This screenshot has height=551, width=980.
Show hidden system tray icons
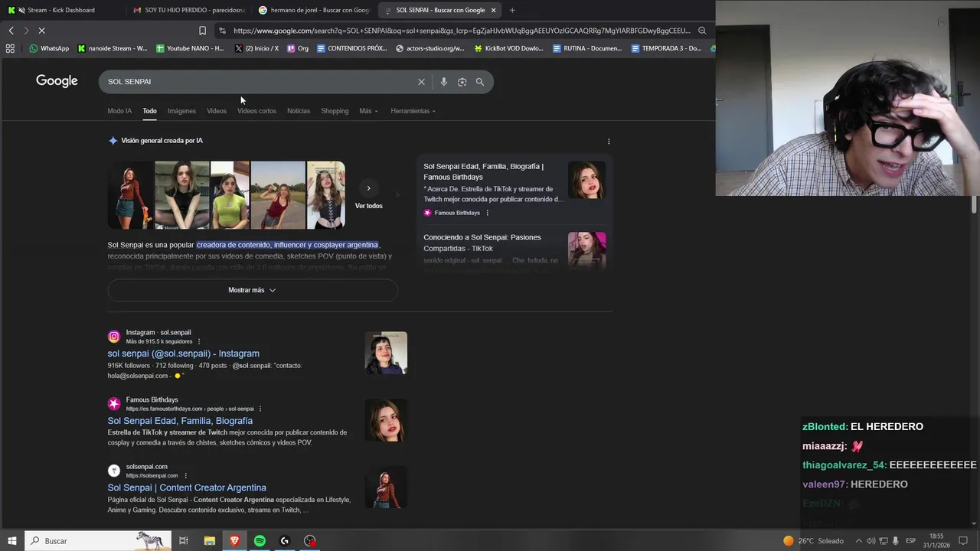(x=858, y=541)
